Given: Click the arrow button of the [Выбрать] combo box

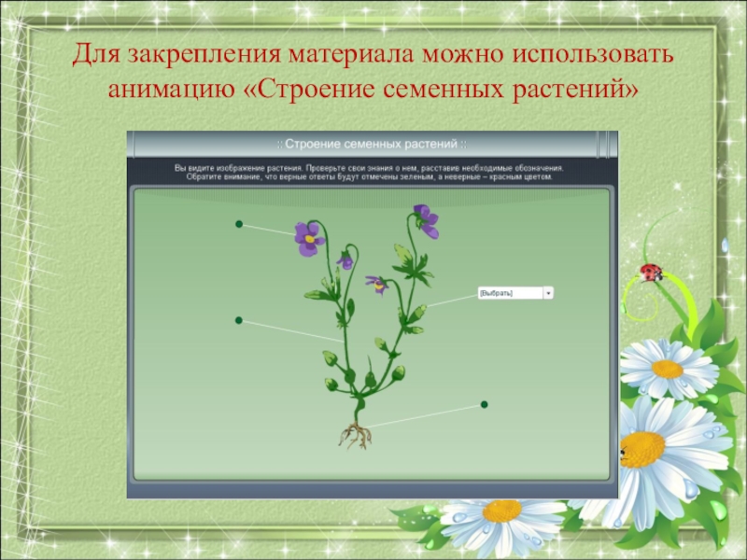Looking at the screenshot, I should coord(548,293).
